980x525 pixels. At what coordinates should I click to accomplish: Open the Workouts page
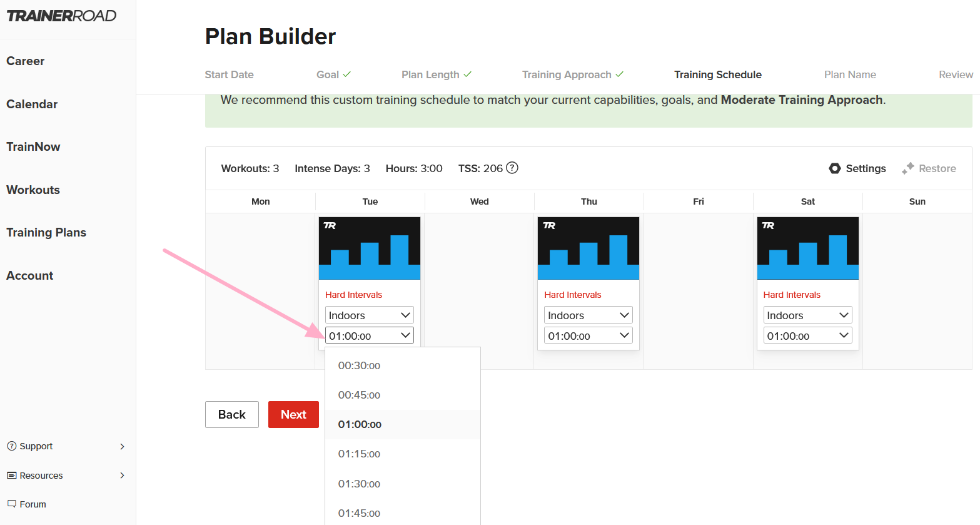(x=33, y=190)
